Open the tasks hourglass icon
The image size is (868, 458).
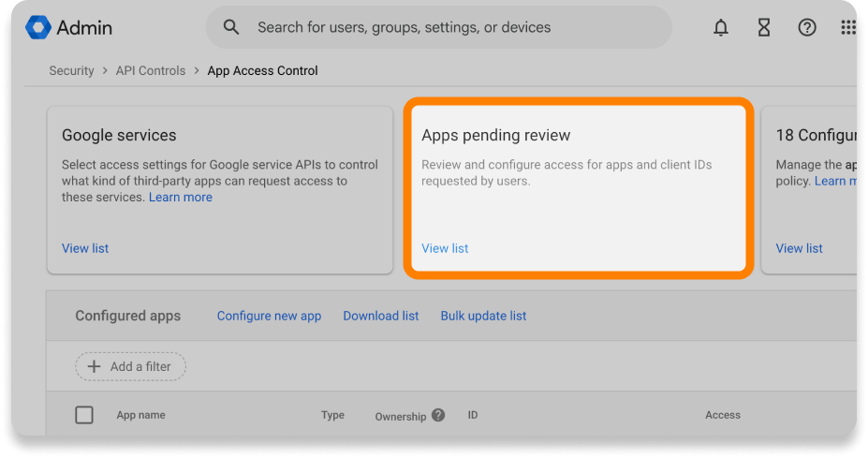[764, 27]
